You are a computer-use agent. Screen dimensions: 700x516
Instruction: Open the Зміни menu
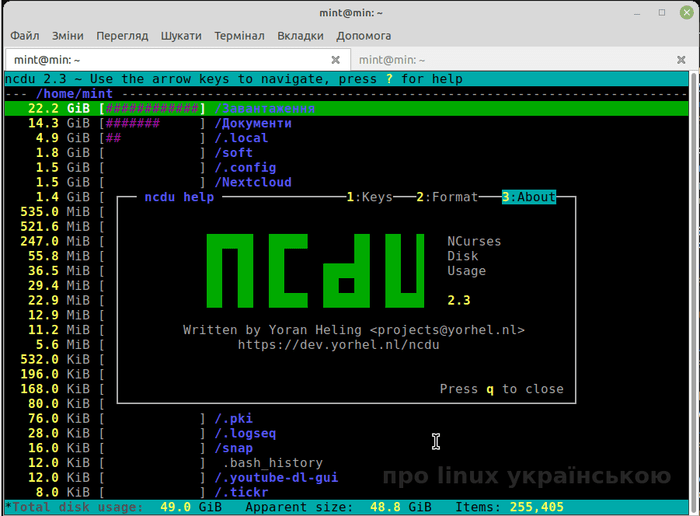coord(67,36)
